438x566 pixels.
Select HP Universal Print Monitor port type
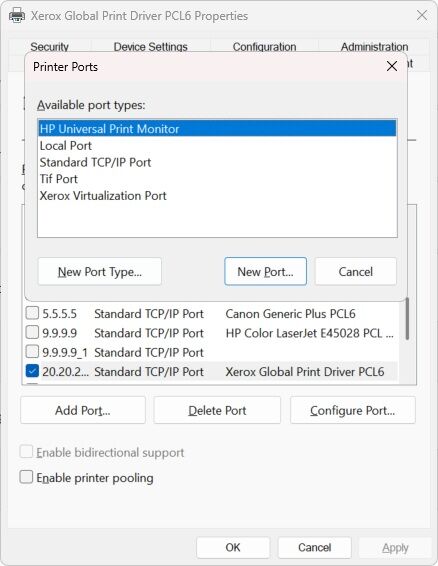click(x=217, y=129)
